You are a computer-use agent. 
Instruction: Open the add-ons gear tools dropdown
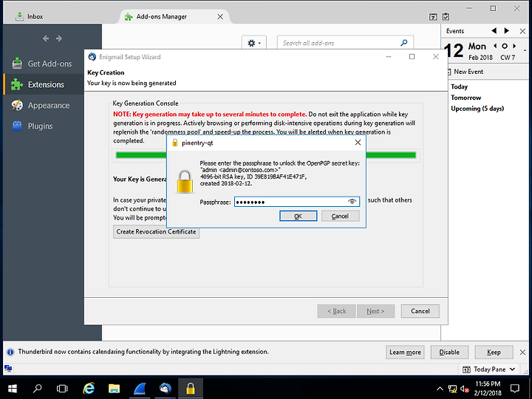click(253, 43)
